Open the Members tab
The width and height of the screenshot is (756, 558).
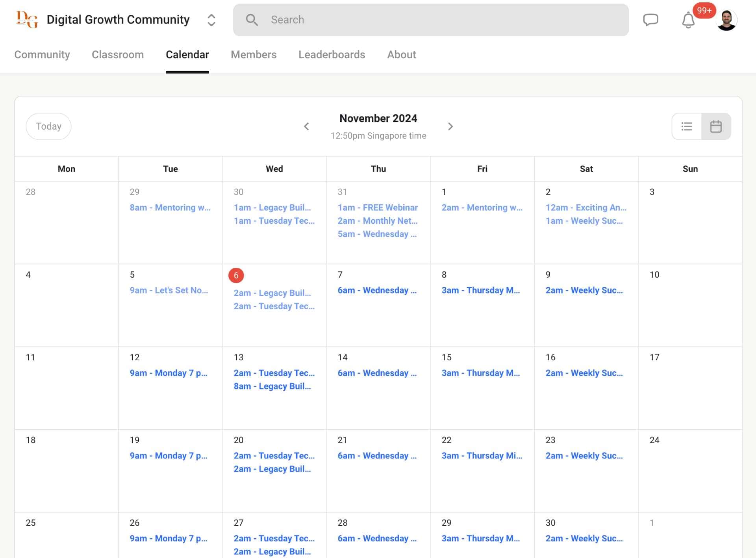[254, 55]
